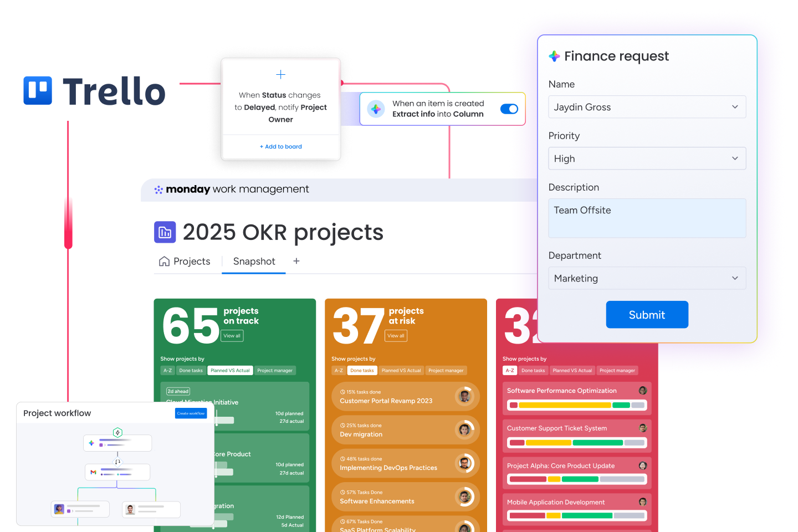
Task: Open Implementing DevOps Practices project
Action: (406, 463)
